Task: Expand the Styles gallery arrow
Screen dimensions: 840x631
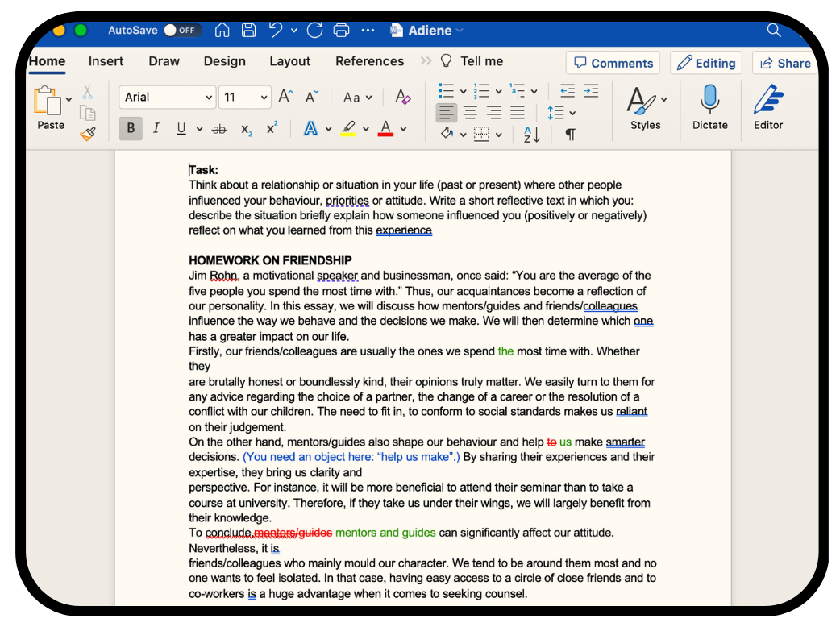Action: tap(664, 99)
